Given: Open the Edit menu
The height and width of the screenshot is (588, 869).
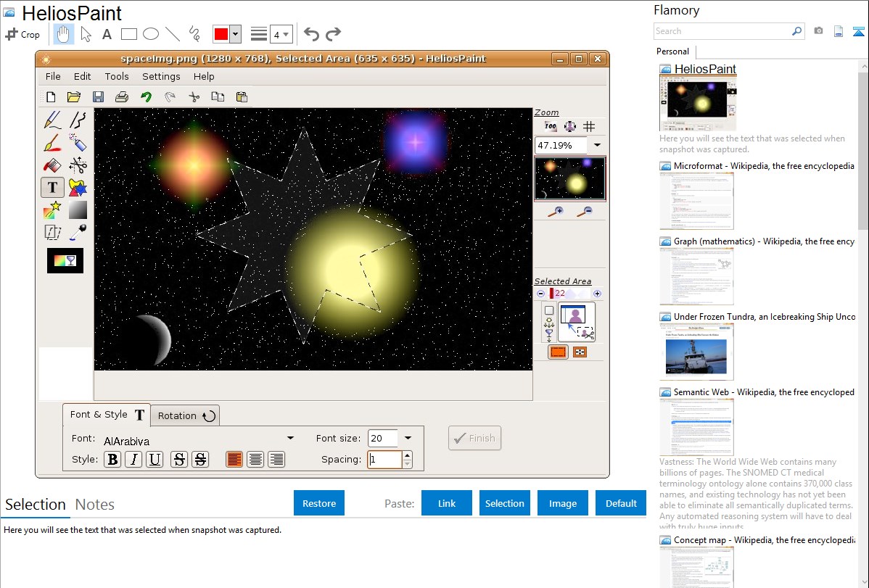Looking at the screenshot, I should [x=82, y=76].
